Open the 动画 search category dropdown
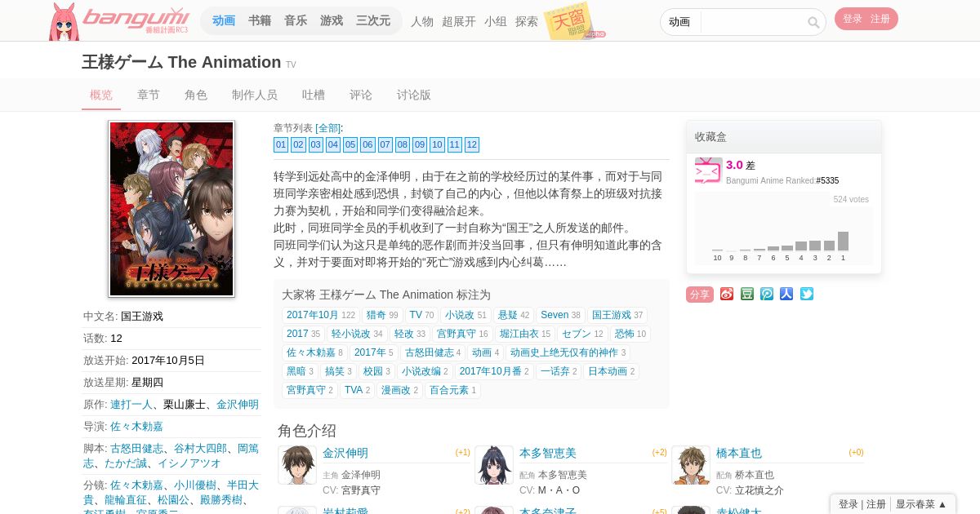The width and height of the screenshot is (980, 514). (680, 22)
